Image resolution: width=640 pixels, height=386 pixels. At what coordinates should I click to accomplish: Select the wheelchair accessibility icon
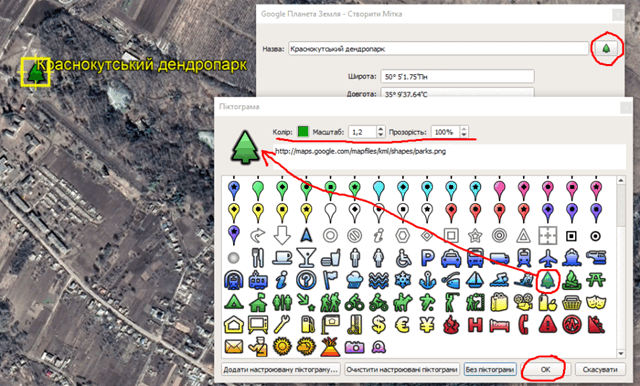pos(403,258)
